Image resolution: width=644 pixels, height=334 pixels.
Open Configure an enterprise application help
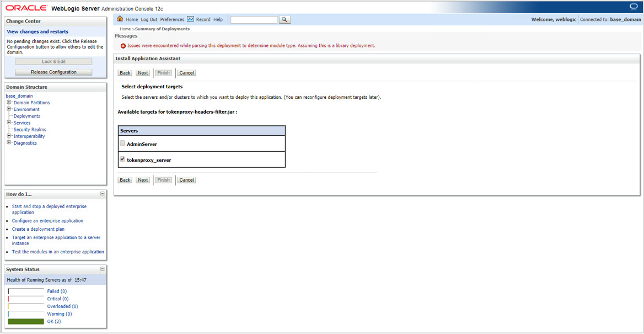tap(47, 221)
